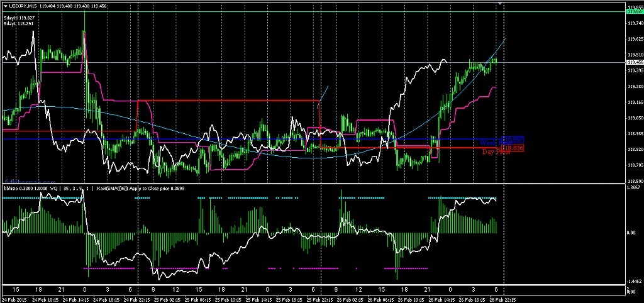The width and height of the screenshot is (644, 303).
Task: Click the 118.935 price scale value
Action: click(635, 134)
